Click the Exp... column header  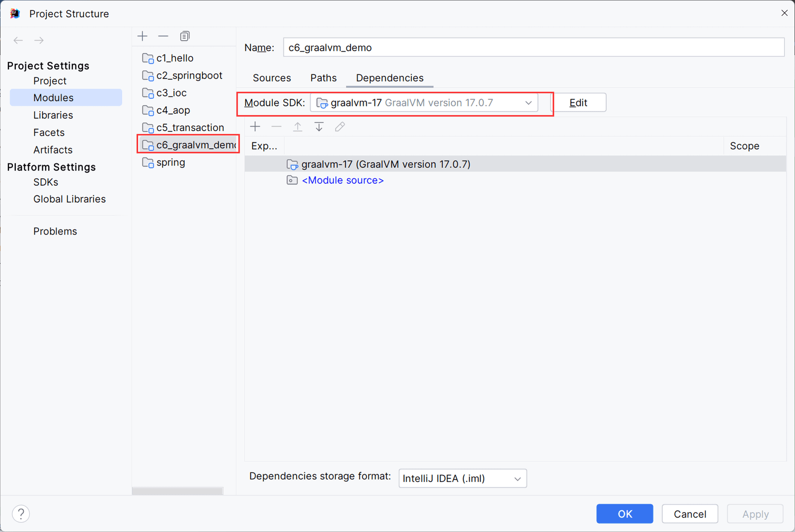pyautogui.click(x=264, y=146)
